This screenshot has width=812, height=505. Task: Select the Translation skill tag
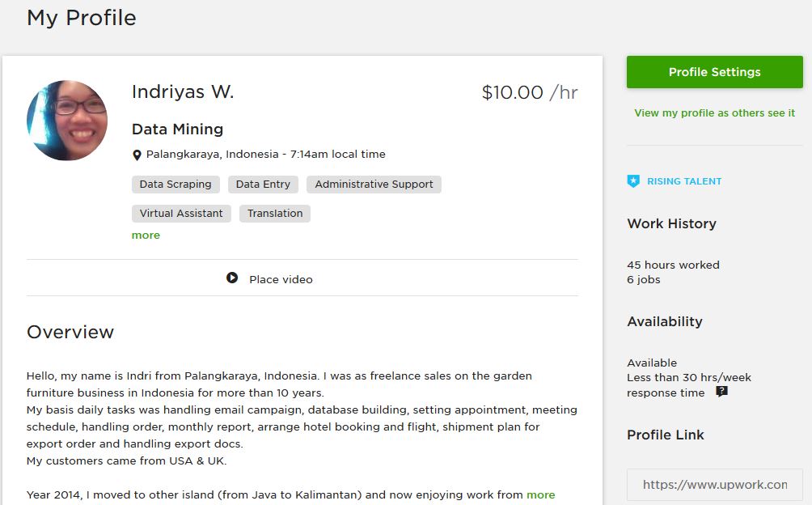[x=275, y=214]
